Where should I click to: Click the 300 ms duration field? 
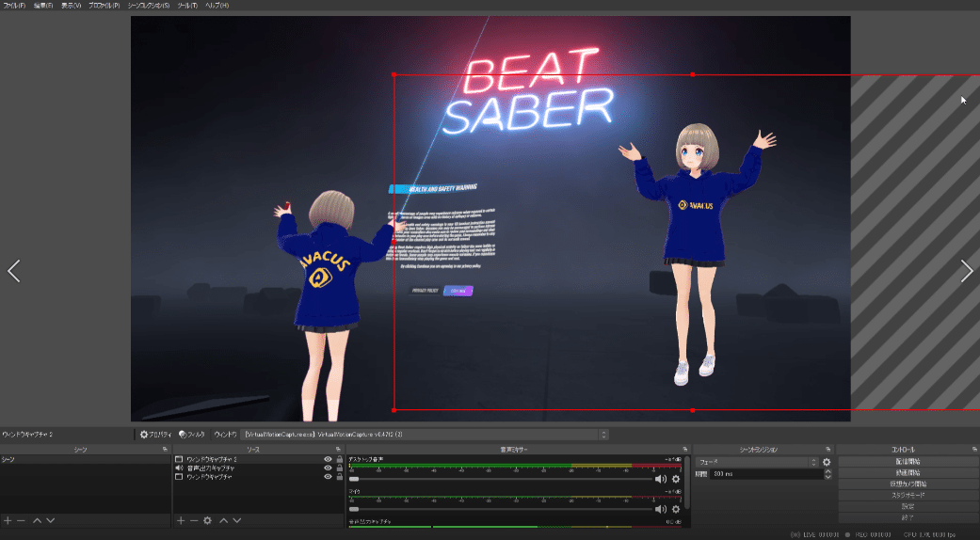[x=765, y=474]
